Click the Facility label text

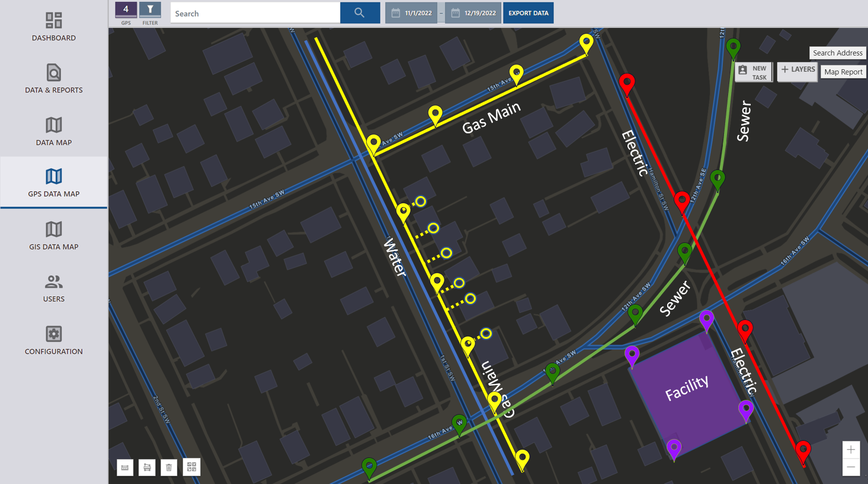(687, 388)
